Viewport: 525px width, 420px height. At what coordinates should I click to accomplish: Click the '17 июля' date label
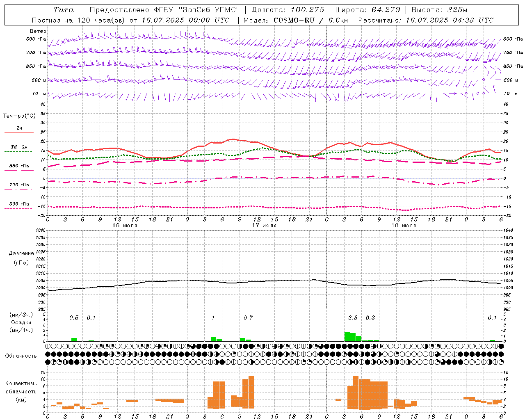[264, 226]
